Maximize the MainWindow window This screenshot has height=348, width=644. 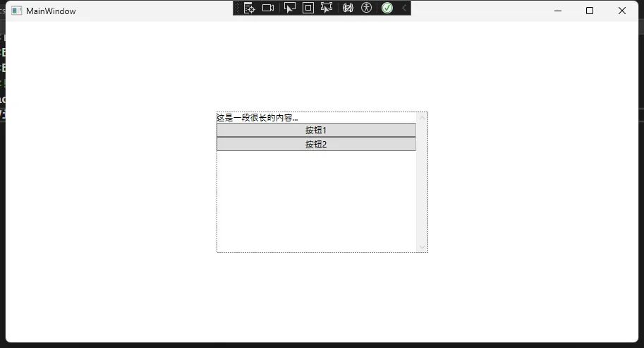pos(590,11)
